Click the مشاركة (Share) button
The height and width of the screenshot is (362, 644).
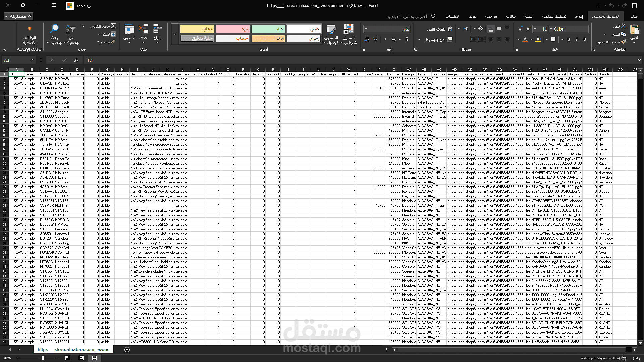[19, 16]
